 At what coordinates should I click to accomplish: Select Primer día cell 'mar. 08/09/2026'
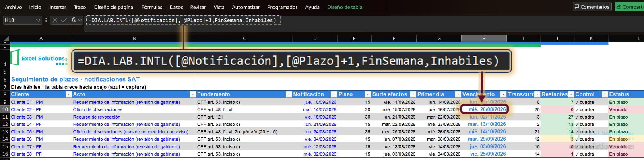coord(439,139)
